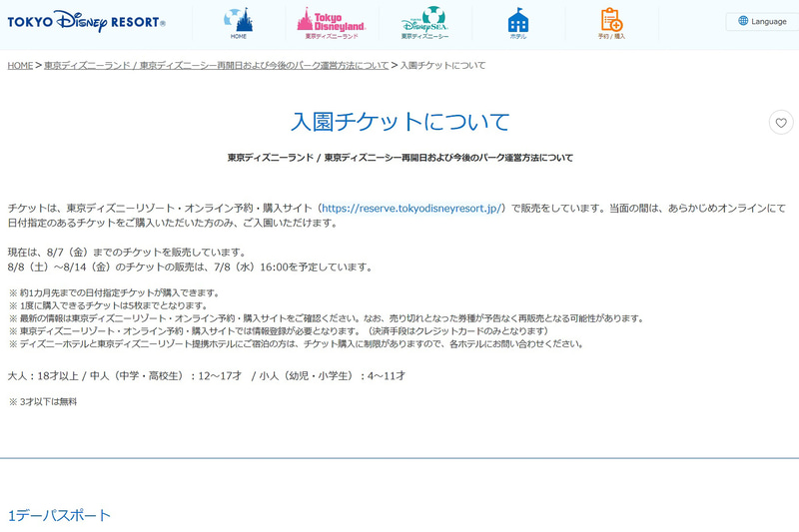Screen dimensions: 799x532
Task: Click the note 3才以下は無料
Action: coord(43,401)
